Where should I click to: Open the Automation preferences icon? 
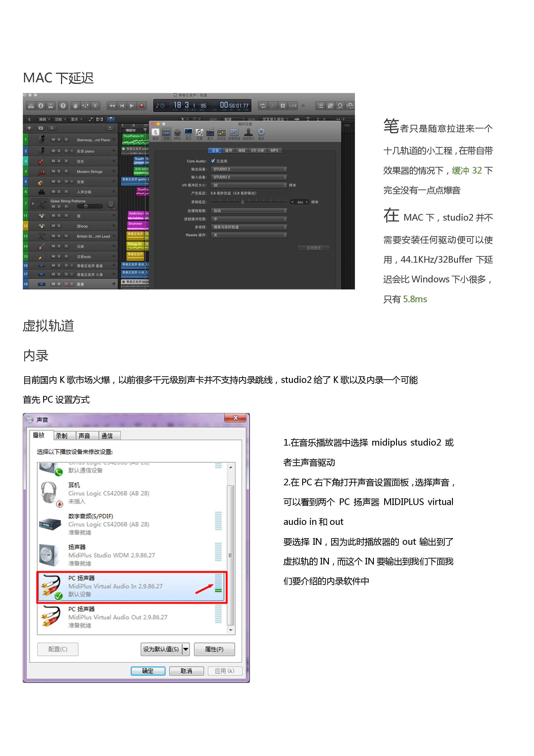[x=221, y=134]
